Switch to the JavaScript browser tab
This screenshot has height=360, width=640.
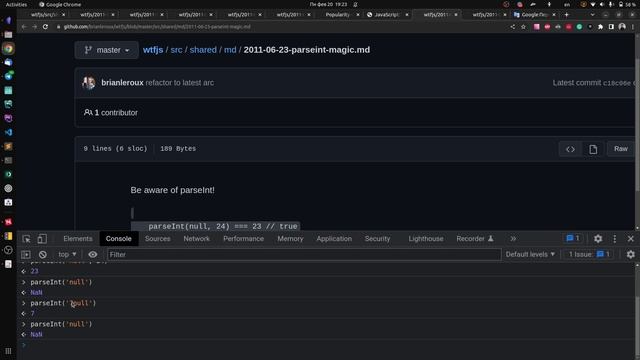[386, 15]
